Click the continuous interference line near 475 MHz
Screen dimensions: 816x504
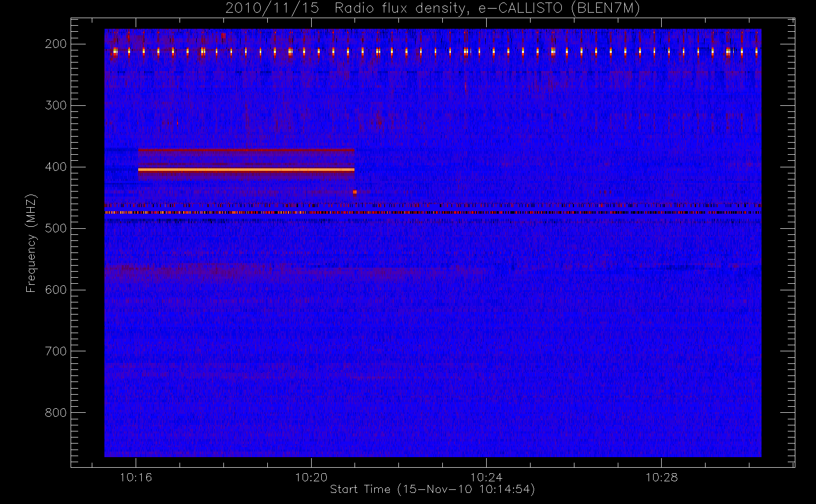[433, 213]
